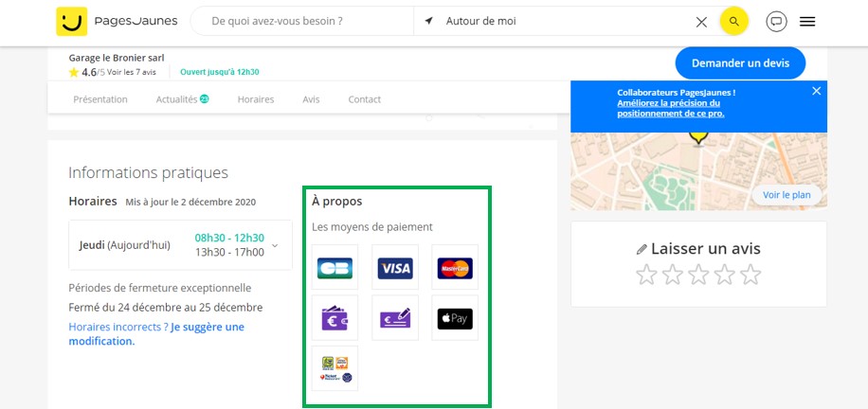Open the Horaires tab
The image size is (868, 409).
click(256, 99)
